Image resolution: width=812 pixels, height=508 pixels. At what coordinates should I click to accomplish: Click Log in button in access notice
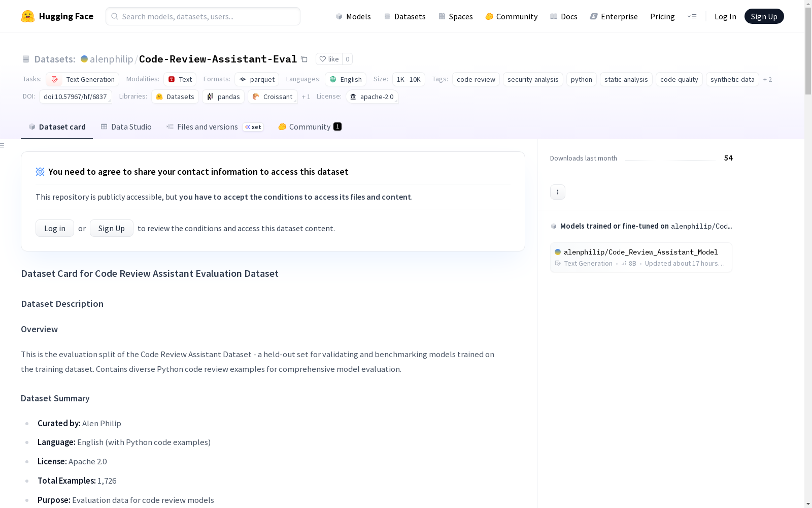(55, 228)
